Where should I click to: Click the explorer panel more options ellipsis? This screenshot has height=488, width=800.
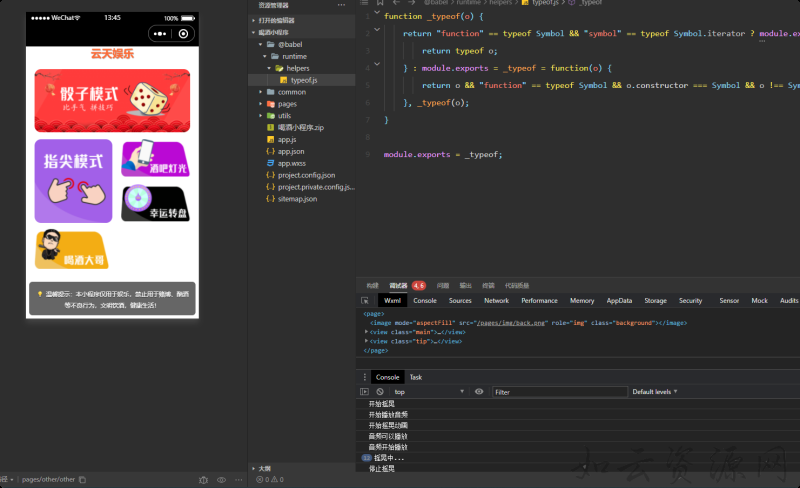point(341,5)
